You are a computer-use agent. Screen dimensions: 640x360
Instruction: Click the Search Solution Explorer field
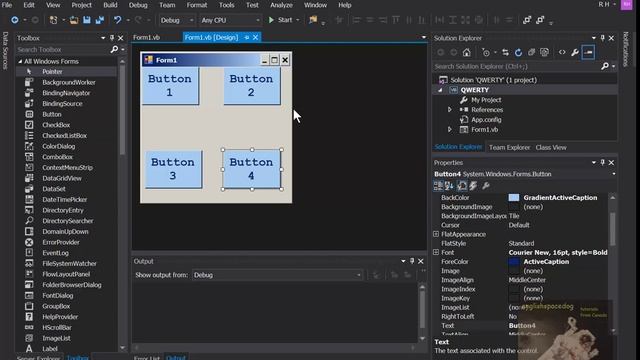click(x=516, y=66)
